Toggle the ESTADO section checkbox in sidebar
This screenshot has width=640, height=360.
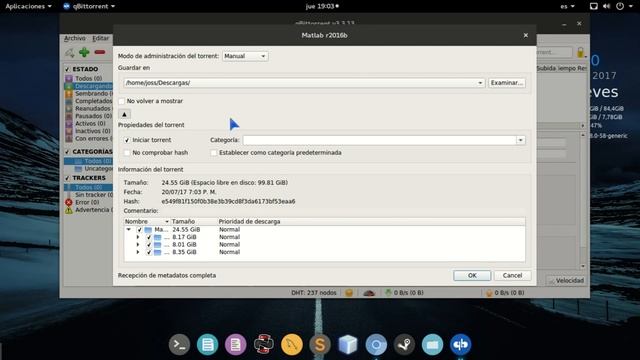[67, 69]
